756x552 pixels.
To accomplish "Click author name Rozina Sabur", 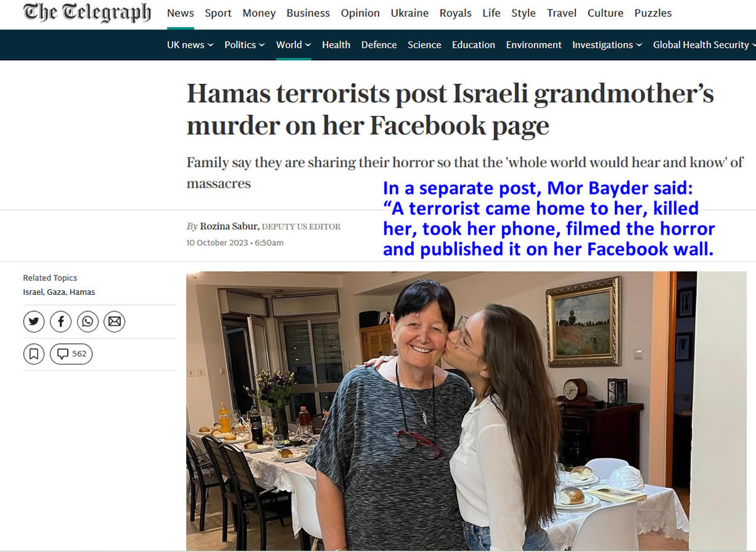I will click(x=228, y=226).
